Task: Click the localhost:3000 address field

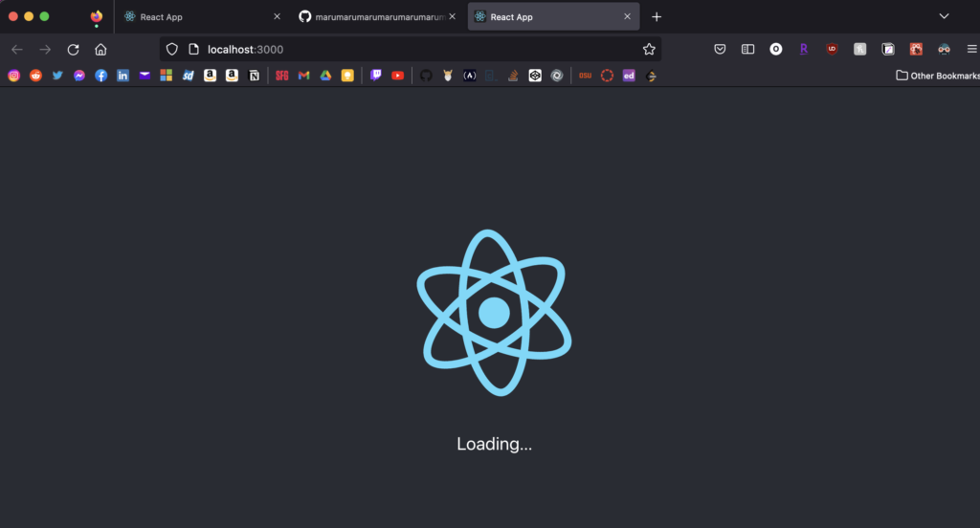Action: coord(410,50)
